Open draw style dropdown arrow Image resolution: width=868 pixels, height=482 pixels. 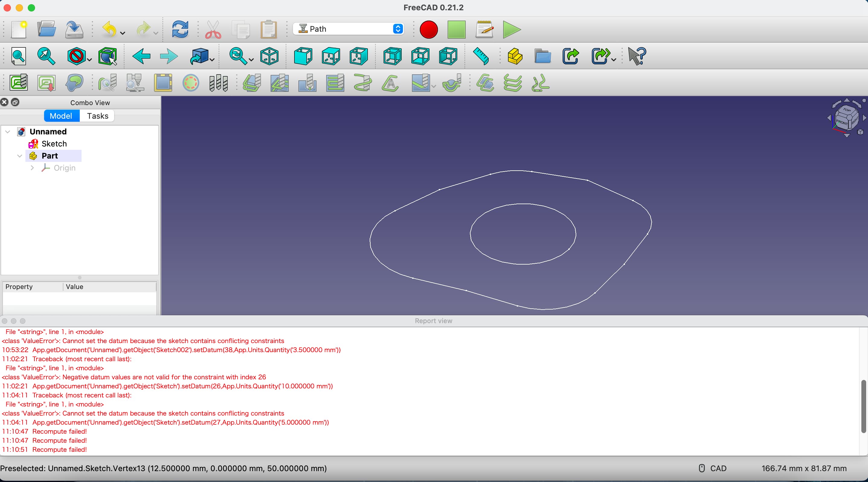(x=89, y=60)
